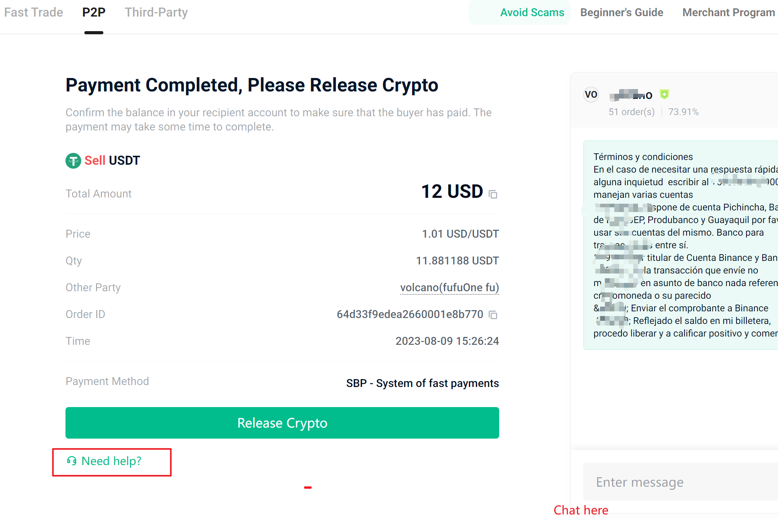Click the merchant username in chat header
The height and width of the screenshot is (532, 778).
631,95
